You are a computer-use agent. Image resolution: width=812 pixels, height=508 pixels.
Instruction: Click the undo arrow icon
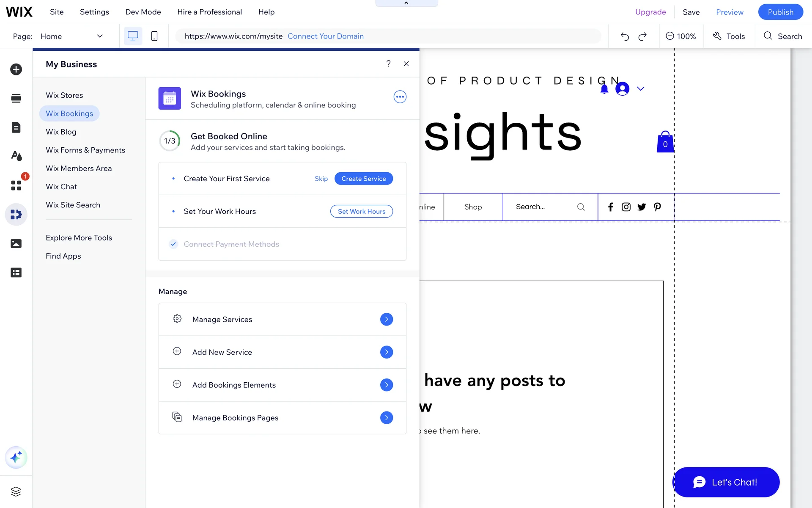click(x=625, y=36)
